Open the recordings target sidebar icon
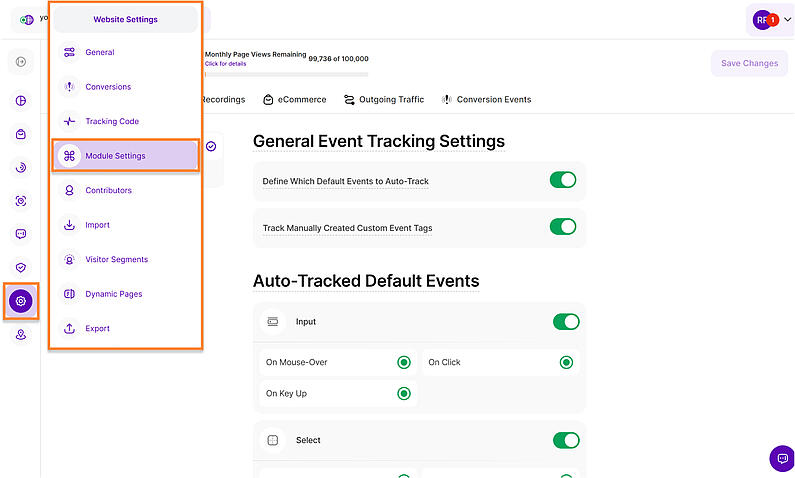 click(21, 201)
